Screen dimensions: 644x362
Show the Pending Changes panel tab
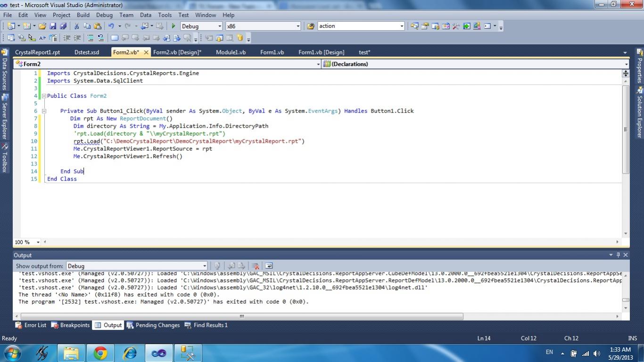click(x=153, y=325)
